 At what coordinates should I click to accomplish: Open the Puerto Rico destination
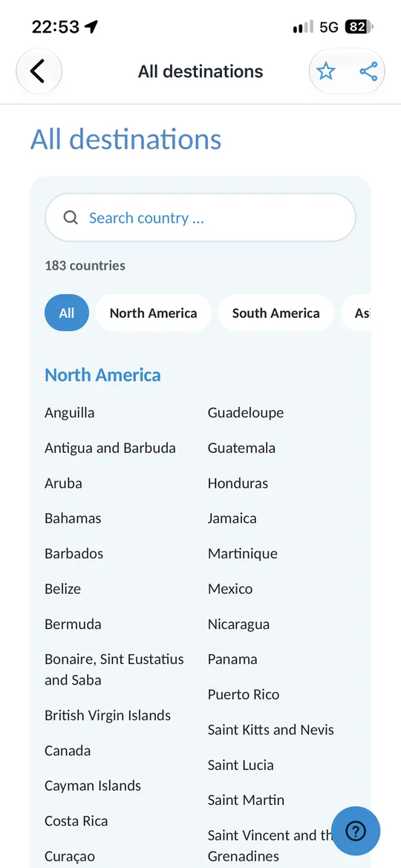[x=244, y=695]
